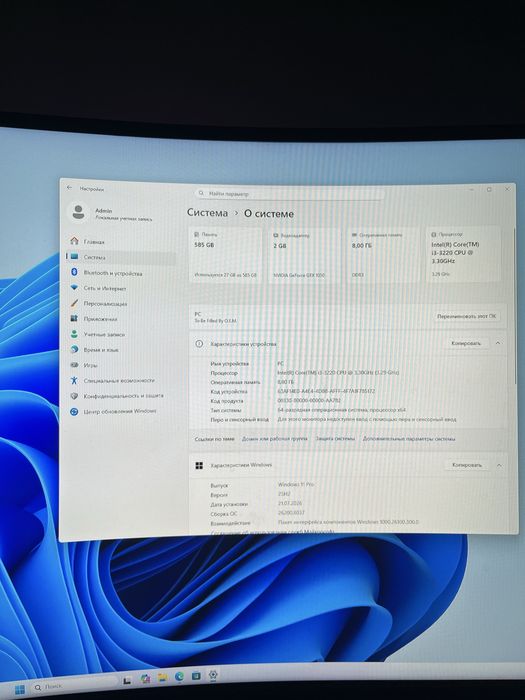
Task: Click the Характеристики Windows logo icon
Action: coord(199,466)
